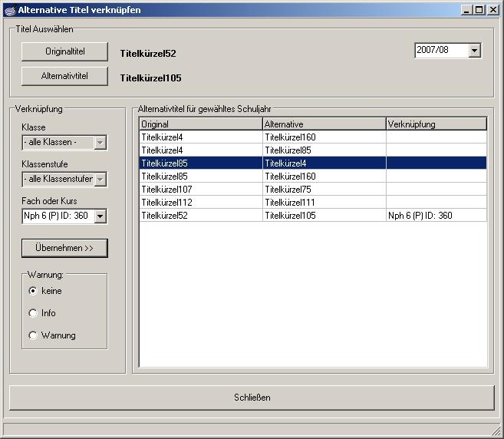
Task: Sort by the Original column header
Action: (x=200, y=124)
